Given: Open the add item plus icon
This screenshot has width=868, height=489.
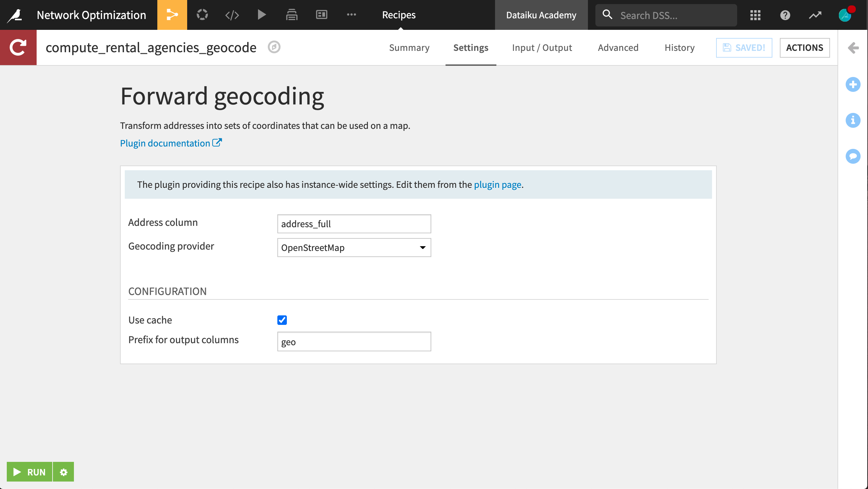Looking at the screenshot, I should coord(853,85).
